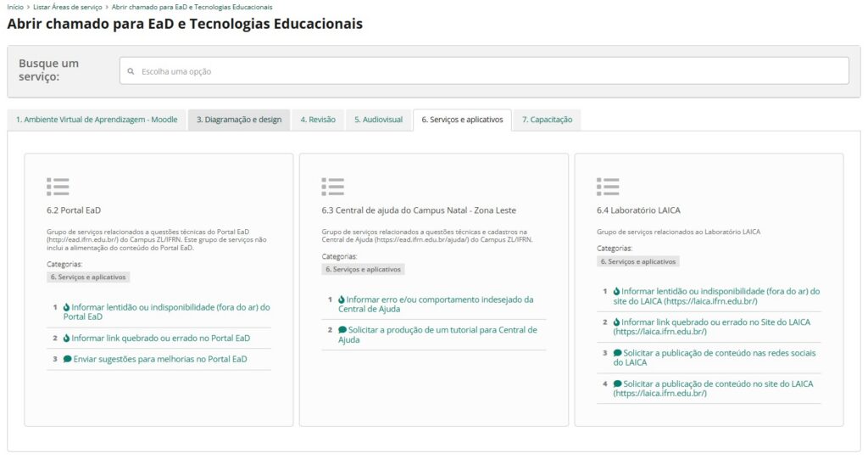868x459 pixels.
Task: Select the 4. Revisão tab
Action: click(318, 120)
